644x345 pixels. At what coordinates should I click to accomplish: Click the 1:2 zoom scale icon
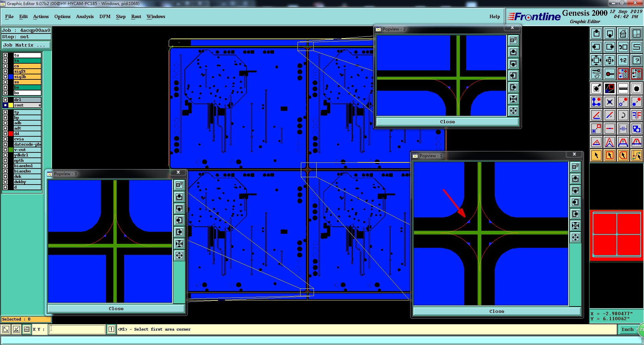(623, 60)
